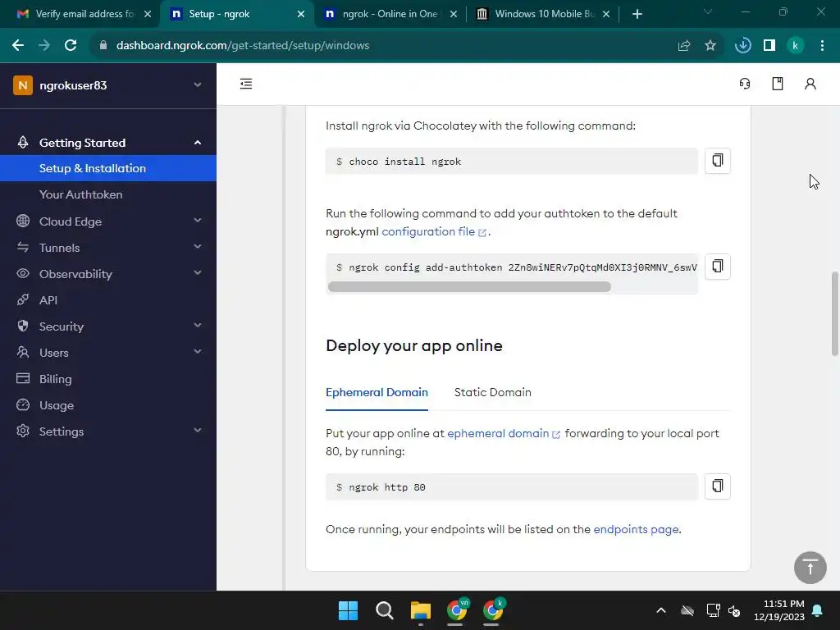Image resolution: width=840 pixels, height=630 pixels.
Task: Share this page using the share icon
Action: coord(684,46)
